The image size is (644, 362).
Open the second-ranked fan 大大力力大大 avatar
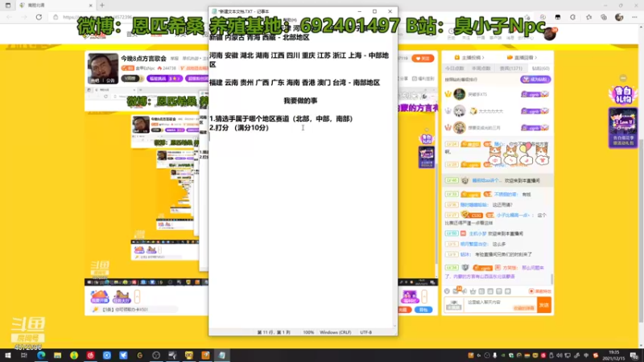459,111
